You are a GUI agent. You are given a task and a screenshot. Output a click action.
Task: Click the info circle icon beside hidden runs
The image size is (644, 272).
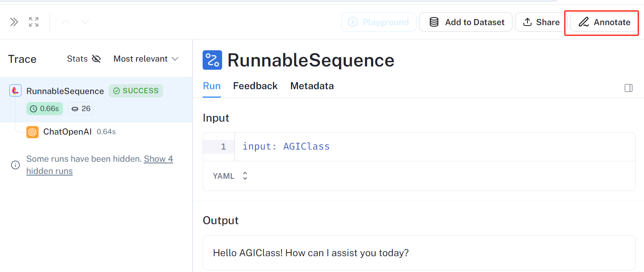pyautogui.click(x=15, y=165)
